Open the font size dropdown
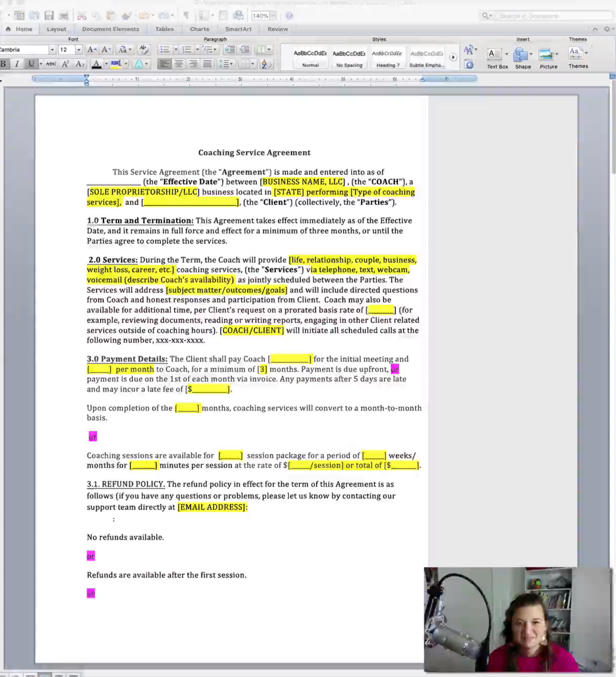The width and height of the screenshot is (616, 677). pyautogui.click(x=78, y=50)
